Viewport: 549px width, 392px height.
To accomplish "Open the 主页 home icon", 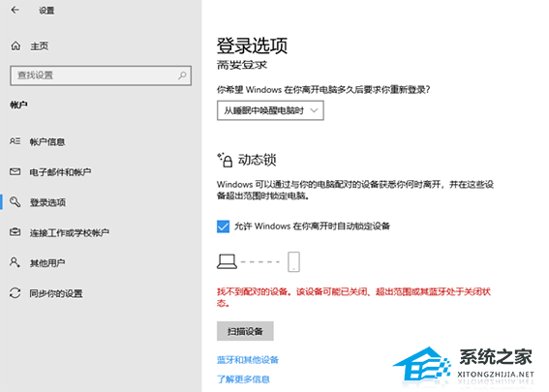I will click(x=15, y=45).
